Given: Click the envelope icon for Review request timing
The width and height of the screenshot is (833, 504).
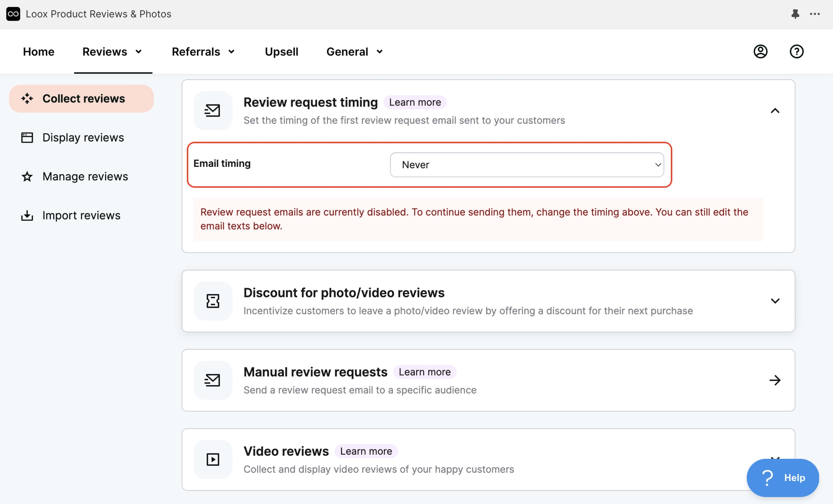Looking at the screenshot, I should point(213,110).
